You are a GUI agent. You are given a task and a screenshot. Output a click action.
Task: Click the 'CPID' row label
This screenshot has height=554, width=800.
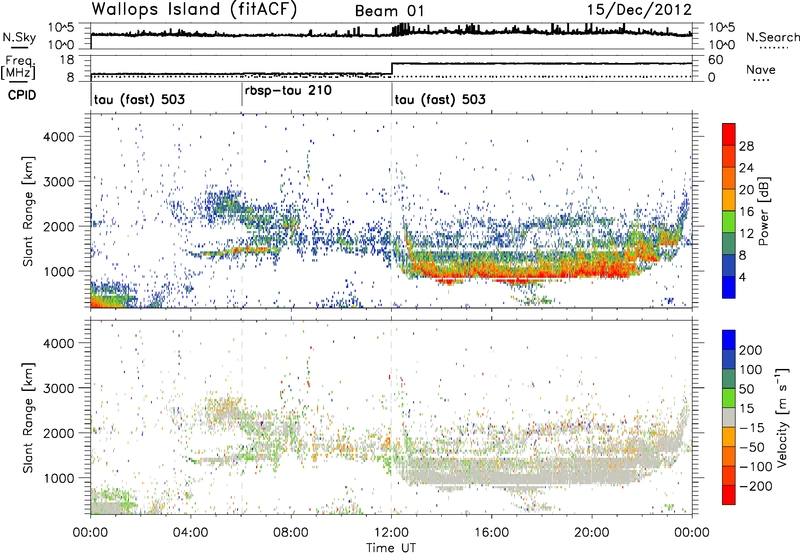(21, 95)
